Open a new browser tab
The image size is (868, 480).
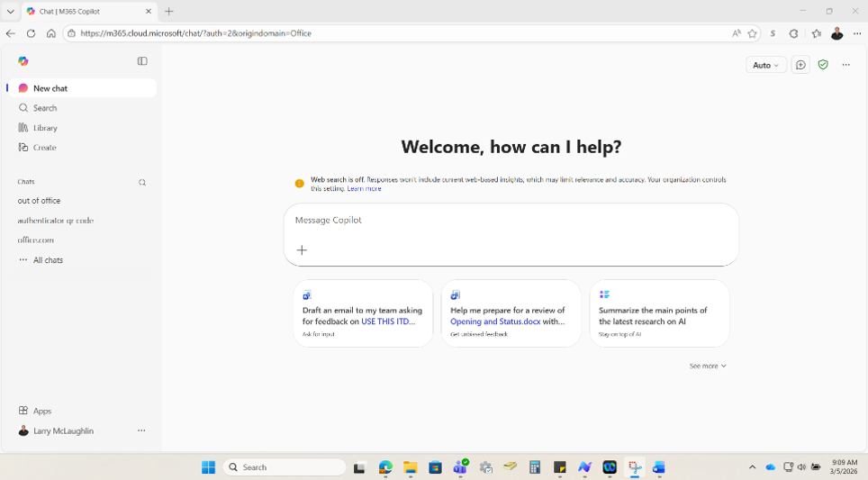(169, 11)
